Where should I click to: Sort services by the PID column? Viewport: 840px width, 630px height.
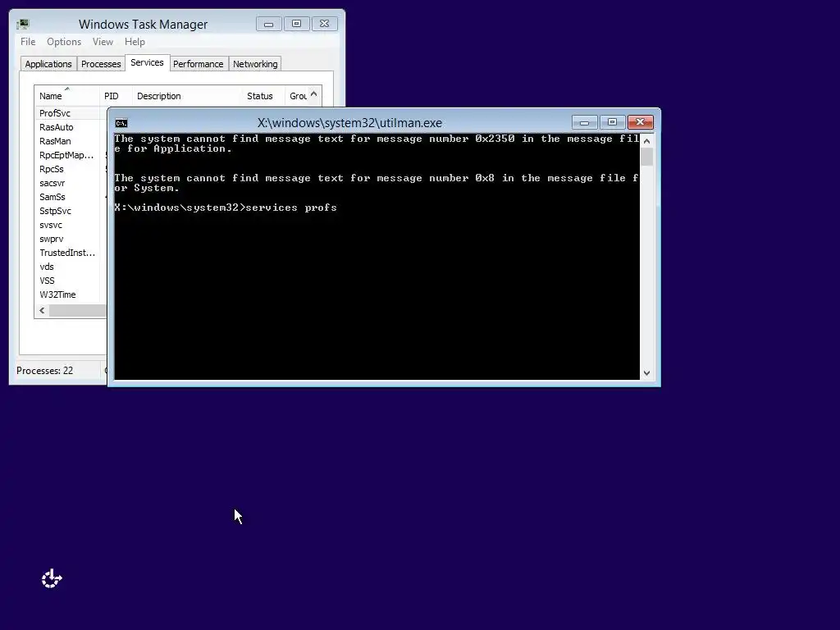coord(115,96)
